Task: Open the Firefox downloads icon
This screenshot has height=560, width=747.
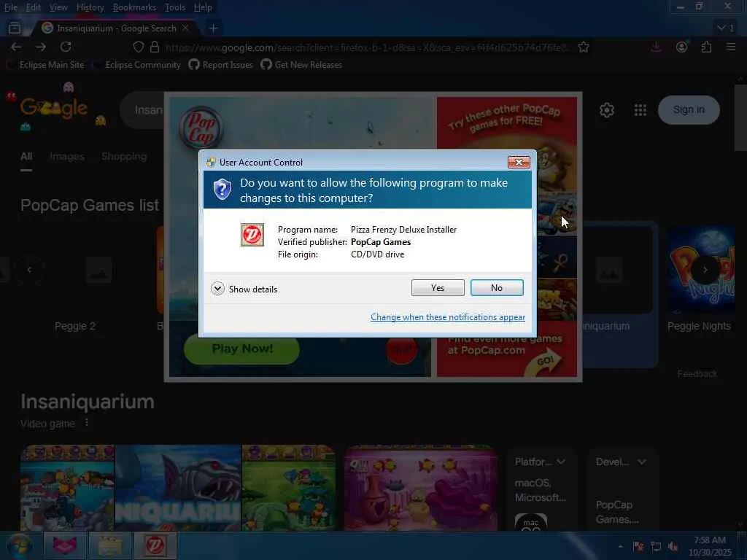Action: coord(656,47)
